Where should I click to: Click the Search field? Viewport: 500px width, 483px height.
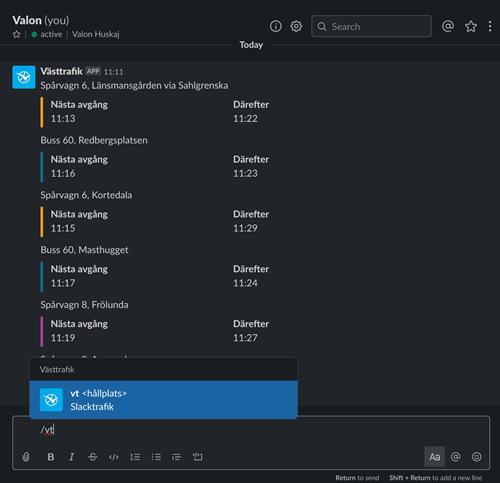[x=371, y=26]
